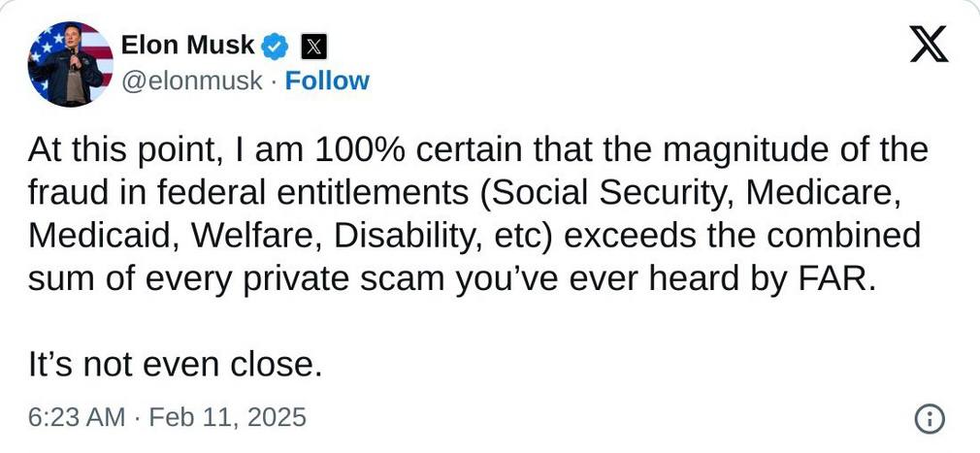Click the black X affiliation badge beside the name
Viewport: 980px width, 453px height.
pyautogui.click(x=313, y=45)
